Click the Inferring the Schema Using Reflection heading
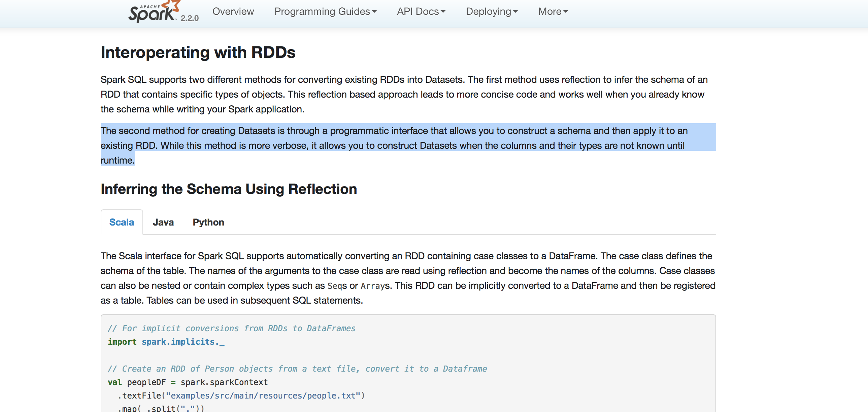This screenshot has width=868, height=412. 229,189
